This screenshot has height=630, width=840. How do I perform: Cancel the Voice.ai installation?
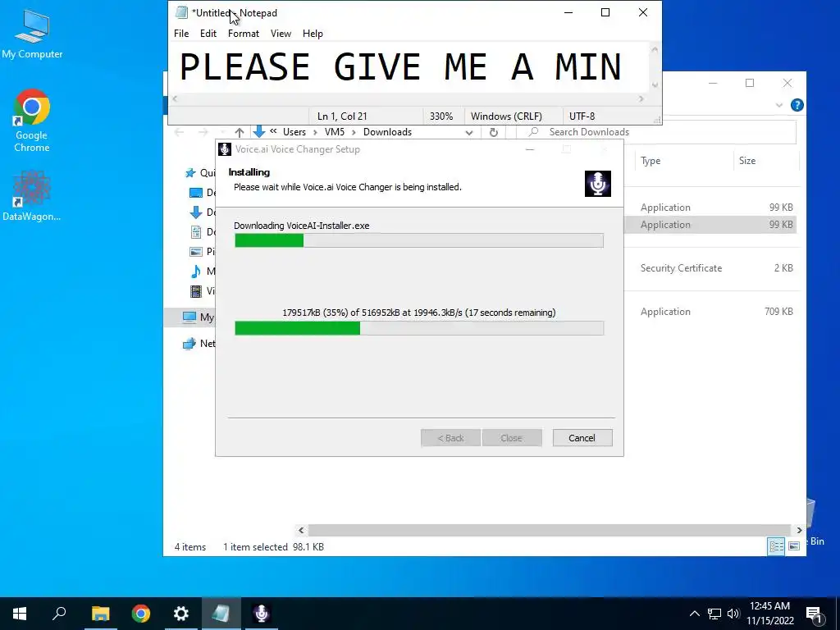(x=582, y=438)
